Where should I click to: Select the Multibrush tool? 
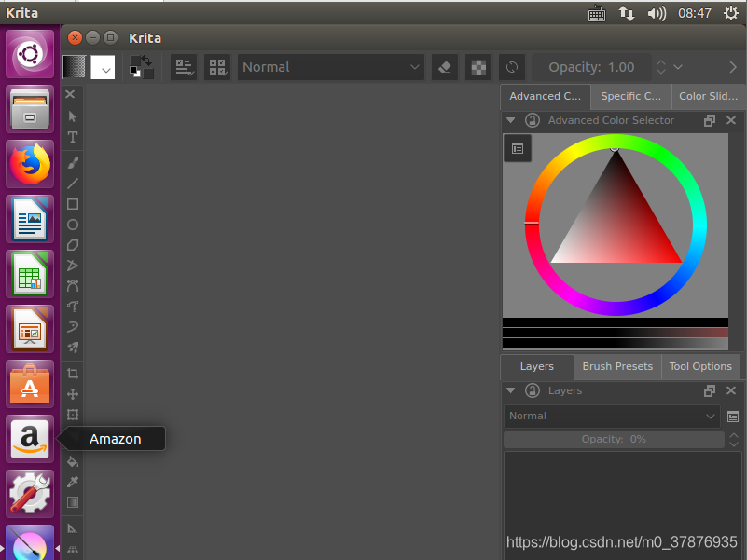tap(73, 348)
